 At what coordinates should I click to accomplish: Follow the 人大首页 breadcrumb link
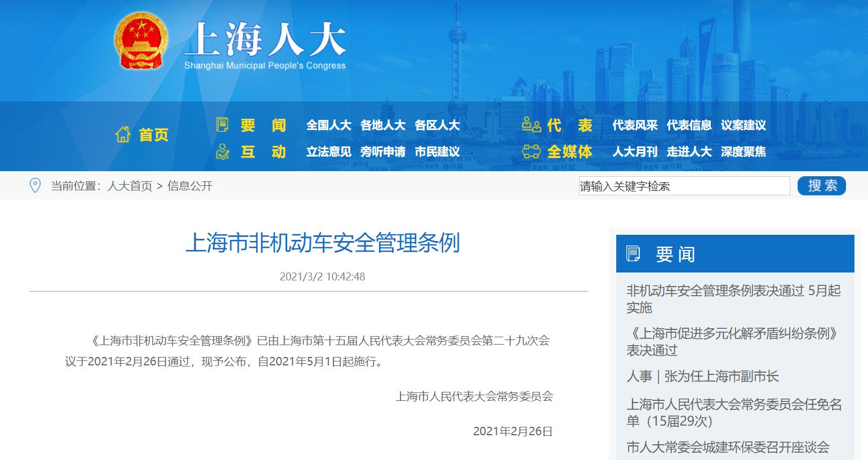130,186
